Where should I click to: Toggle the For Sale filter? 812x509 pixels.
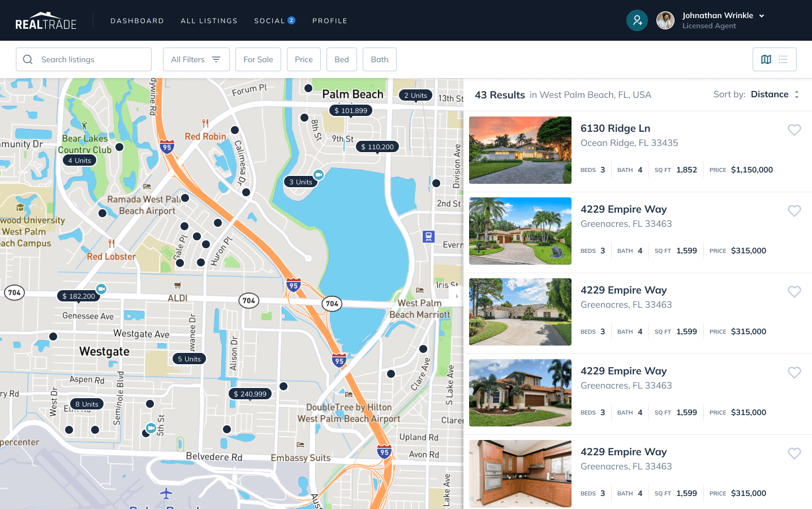pyautogui.click(x=258, y=59)
